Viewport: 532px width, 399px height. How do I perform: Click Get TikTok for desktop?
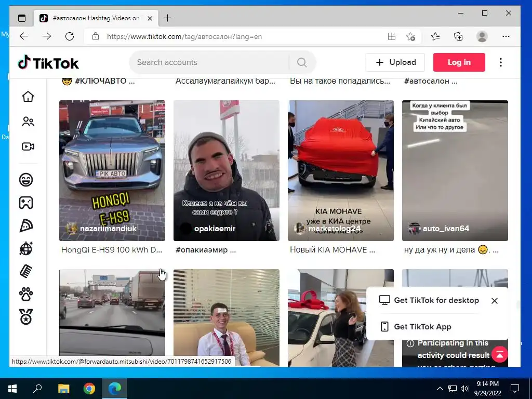pyautogui.click(x=429, y=300)
